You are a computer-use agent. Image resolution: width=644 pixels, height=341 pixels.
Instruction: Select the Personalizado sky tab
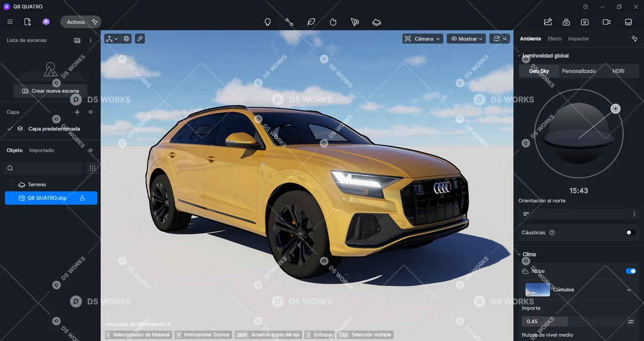tap(579, 71)
